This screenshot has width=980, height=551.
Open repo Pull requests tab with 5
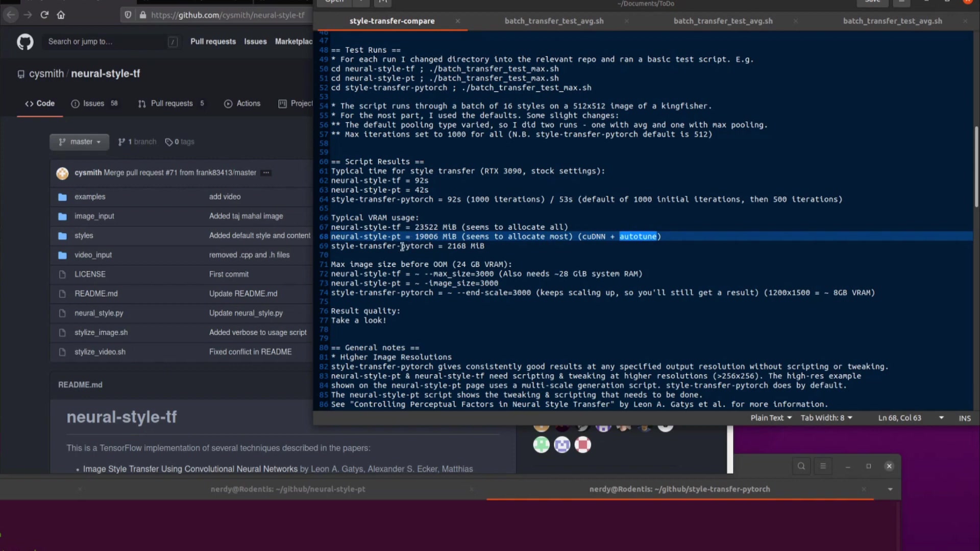coord(171,104)
